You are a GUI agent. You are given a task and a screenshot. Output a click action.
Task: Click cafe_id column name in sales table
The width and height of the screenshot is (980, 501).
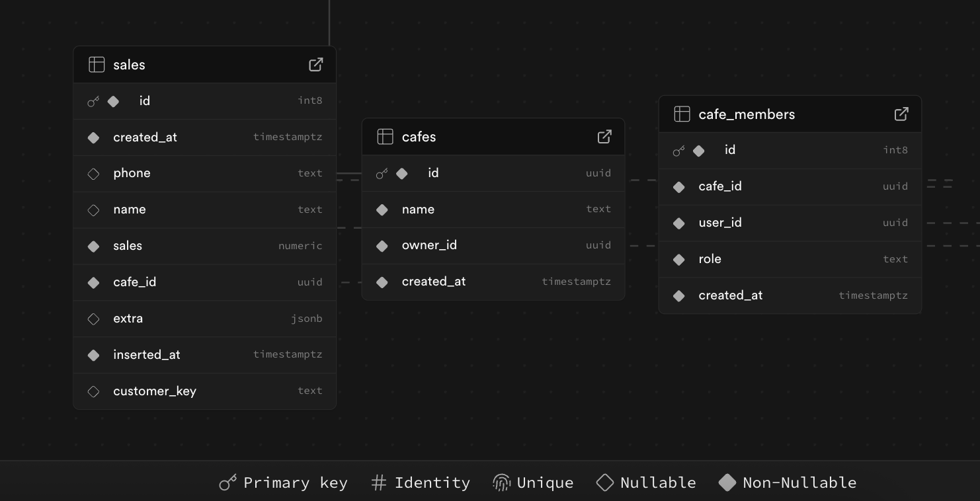134,282
